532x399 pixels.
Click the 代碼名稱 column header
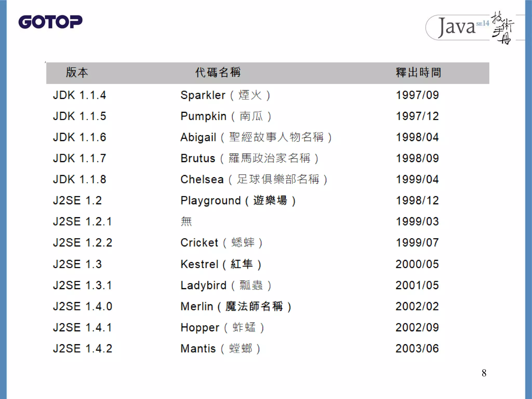coord(218,72)
